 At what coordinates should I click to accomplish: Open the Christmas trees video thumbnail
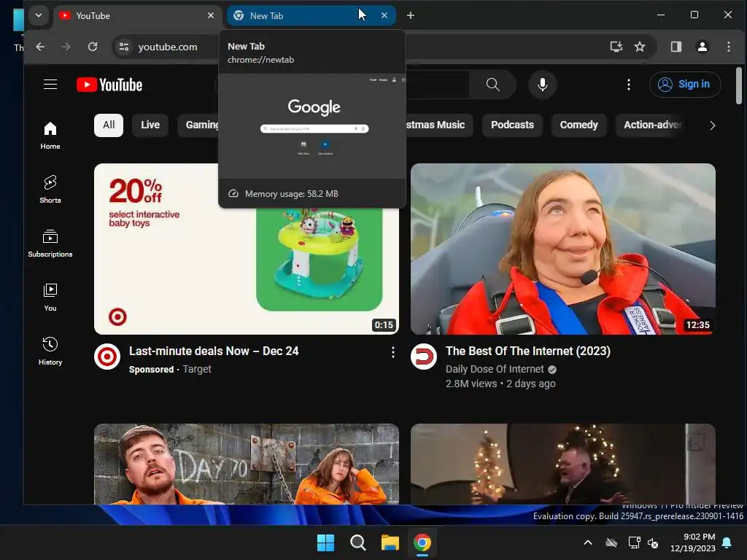coord(562,464)
